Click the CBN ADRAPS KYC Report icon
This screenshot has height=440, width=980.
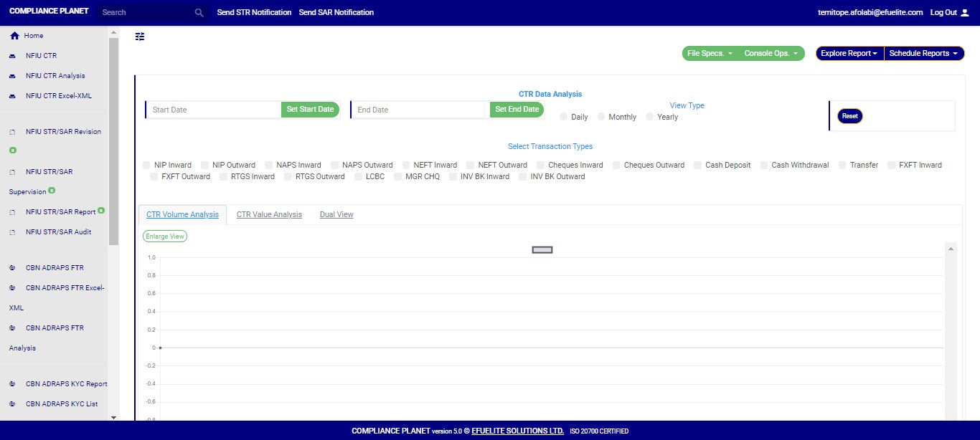(x=13, y=384)
